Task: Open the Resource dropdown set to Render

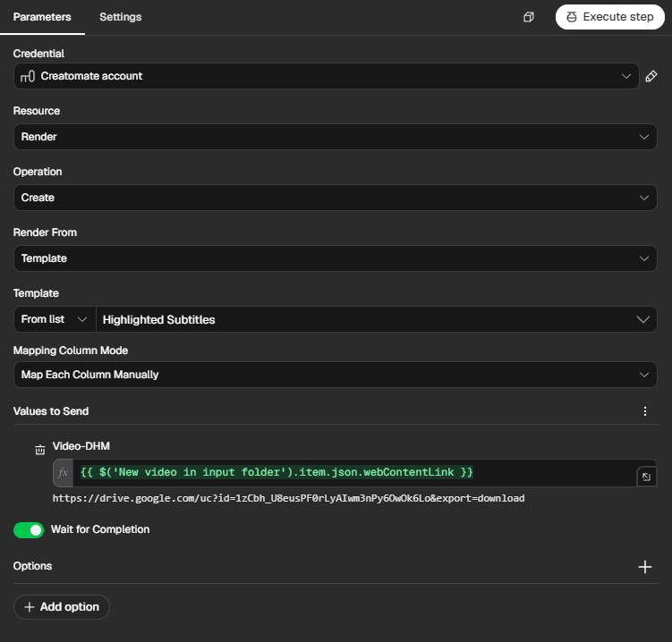Action: pos(336,137)
